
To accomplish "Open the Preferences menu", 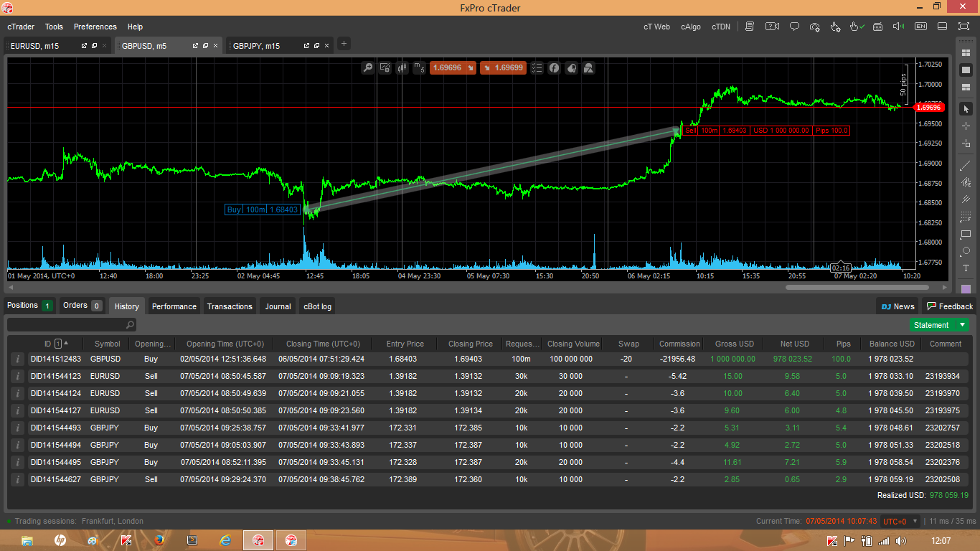I will 95,27.
